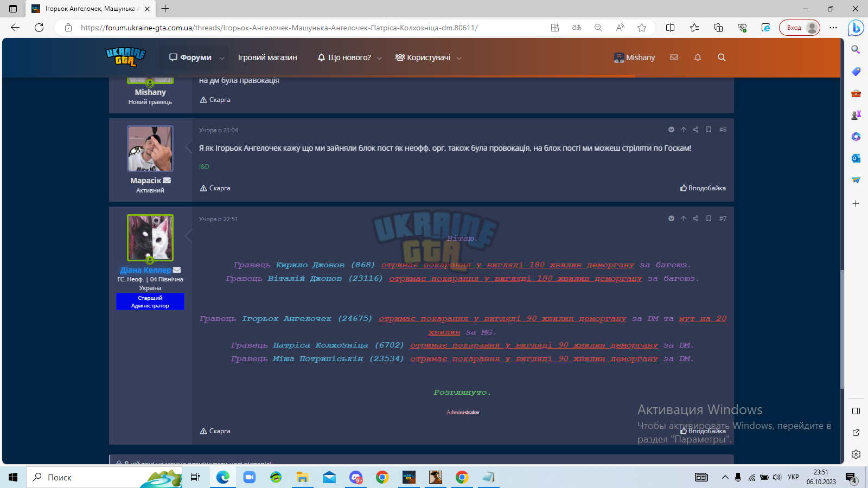
Task: Expand the Користувачі dropdown arrow
Action: point(459,58)
